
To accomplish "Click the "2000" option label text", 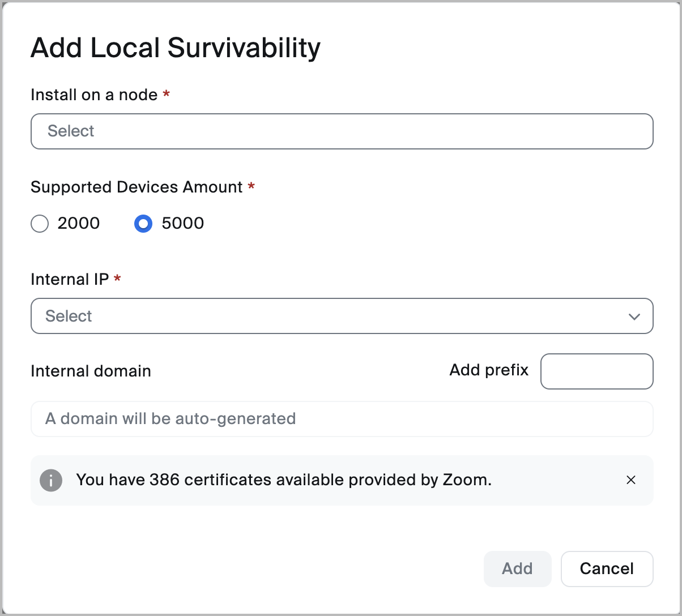I will point(79,224).
